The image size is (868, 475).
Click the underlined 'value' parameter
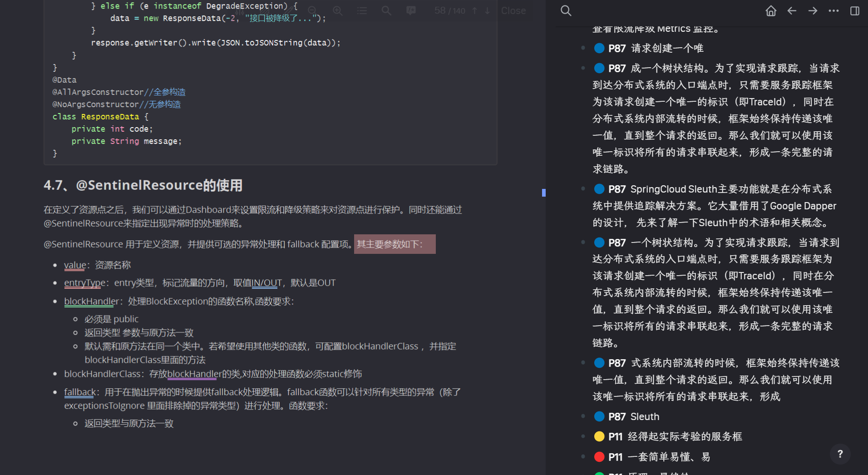pos(75,265)
